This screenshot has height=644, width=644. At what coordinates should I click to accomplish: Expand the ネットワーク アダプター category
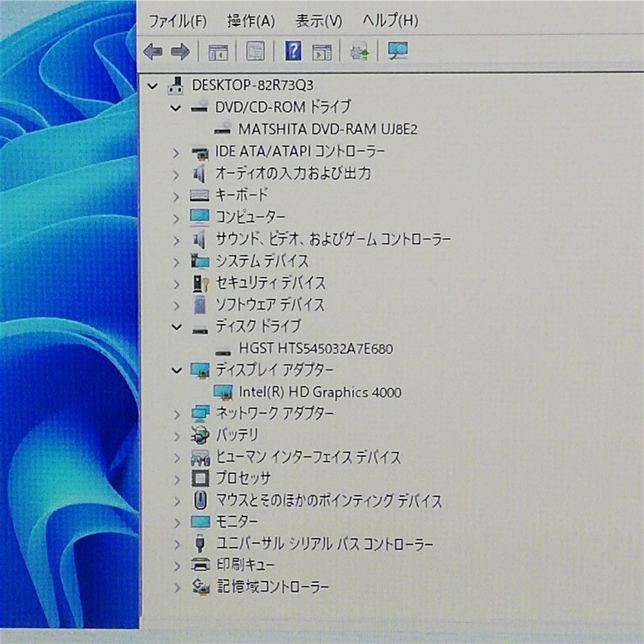(x=176, y=414)
